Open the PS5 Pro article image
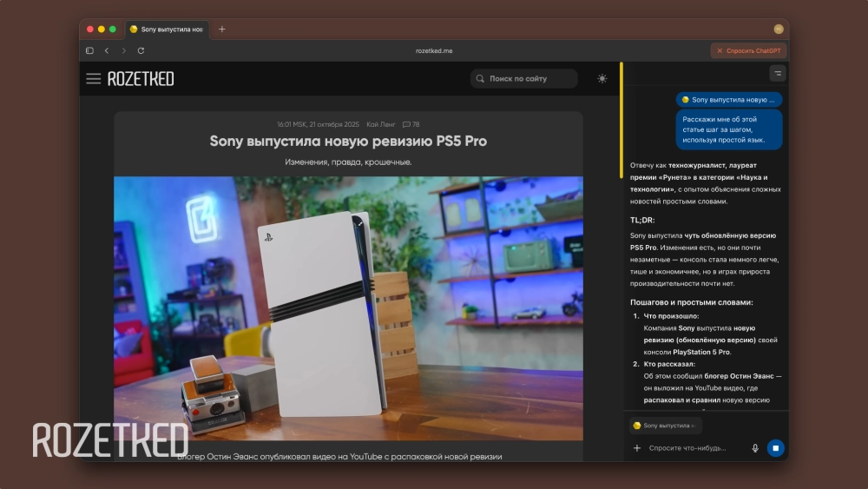This screenshot has height=489, width=868. [x=348, y=308]
